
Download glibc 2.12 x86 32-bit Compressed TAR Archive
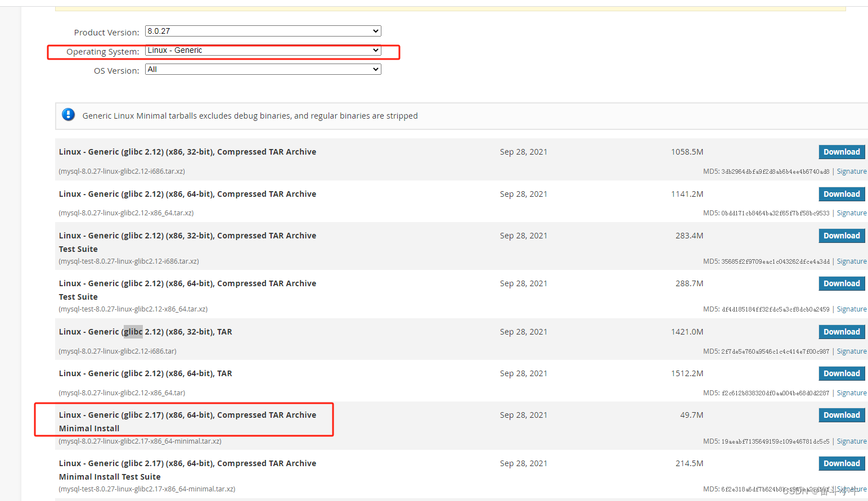[842, 152]
